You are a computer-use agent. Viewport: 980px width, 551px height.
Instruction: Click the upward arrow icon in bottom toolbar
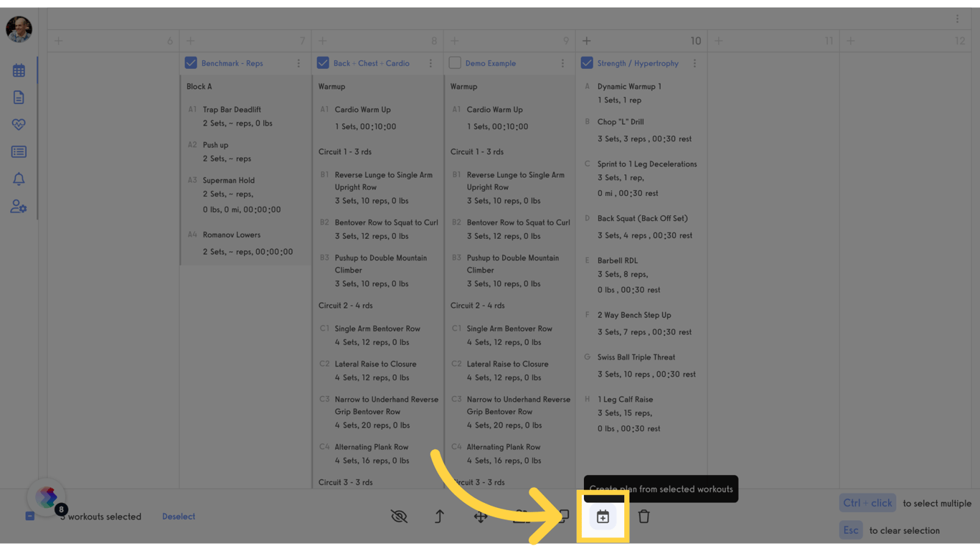[439, 517]
